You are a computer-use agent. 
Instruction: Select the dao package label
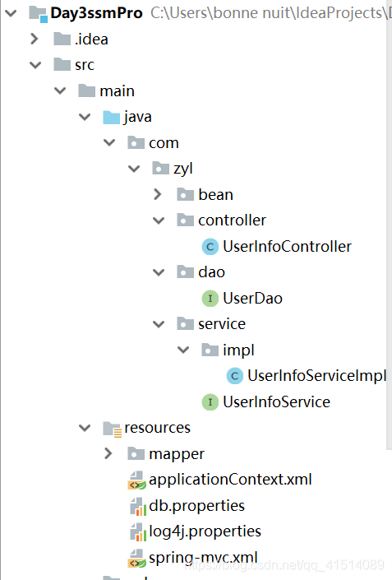click(211, 272)
